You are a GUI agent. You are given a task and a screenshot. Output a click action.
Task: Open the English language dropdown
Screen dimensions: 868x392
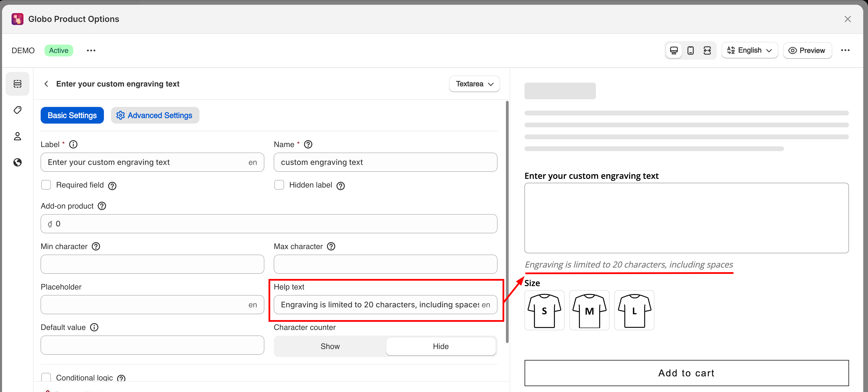[749, 50]
